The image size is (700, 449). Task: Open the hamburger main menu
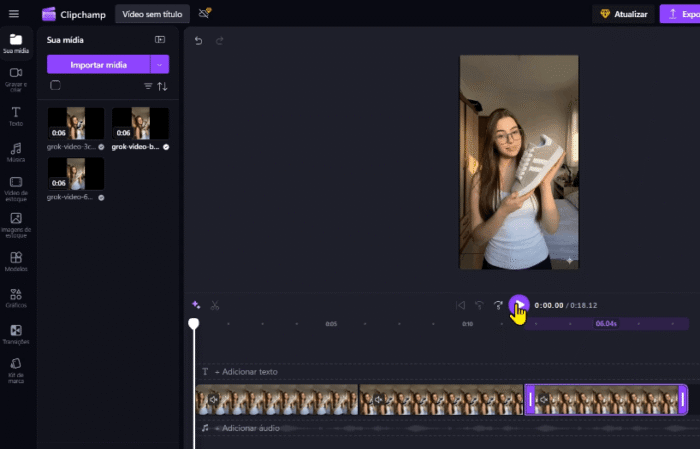[13, 14]
